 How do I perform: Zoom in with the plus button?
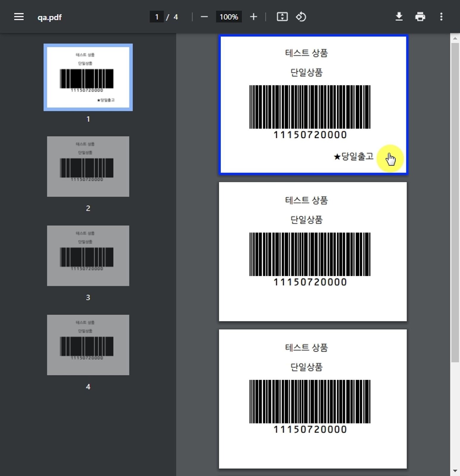coord(253,17)
